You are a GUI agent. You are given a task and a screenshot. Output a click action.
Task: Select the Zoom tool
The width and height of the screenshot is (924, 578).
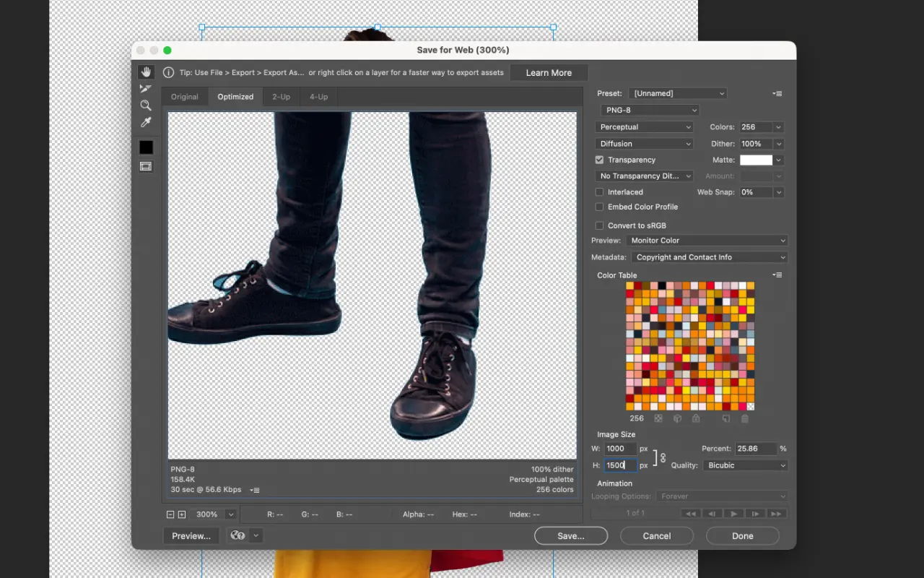coord(146,105)
